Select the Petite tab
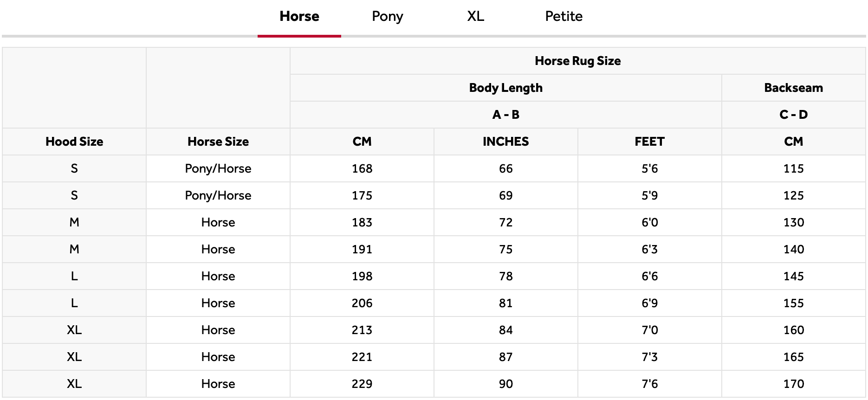868x400 pixels. click(x=564, y=17)
